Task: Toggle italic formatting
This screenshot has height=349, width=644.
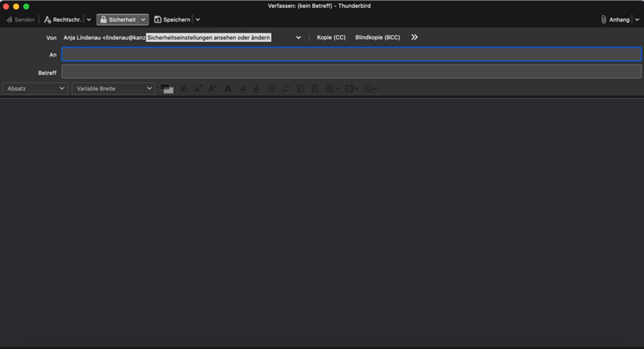Action: coord(242,89)
